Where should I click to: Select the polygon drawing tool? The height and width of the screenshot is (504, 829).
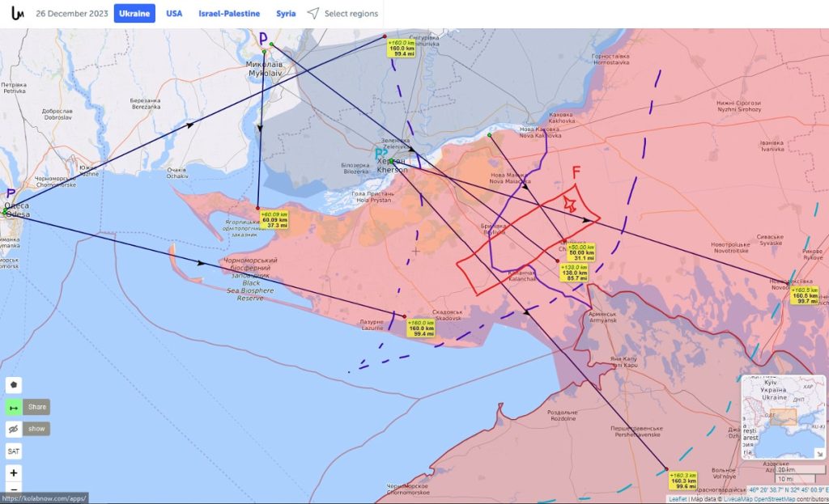[15, 385]
